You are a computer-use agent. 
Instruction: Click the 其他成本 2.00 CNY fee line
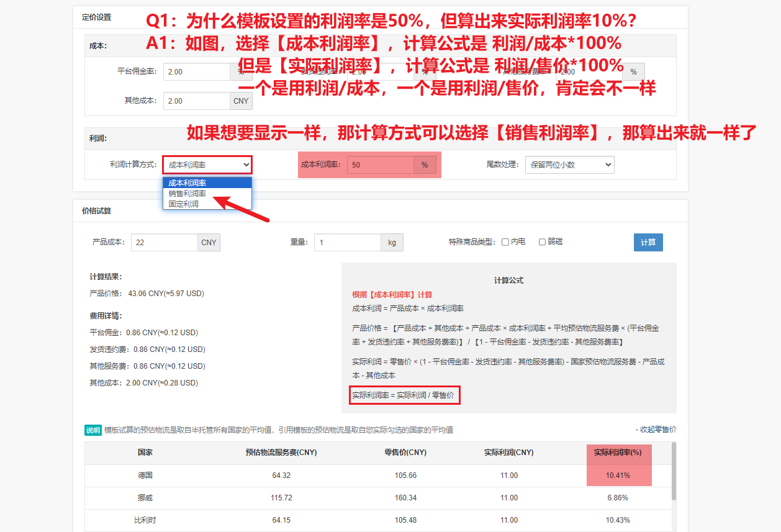point(143,382)
